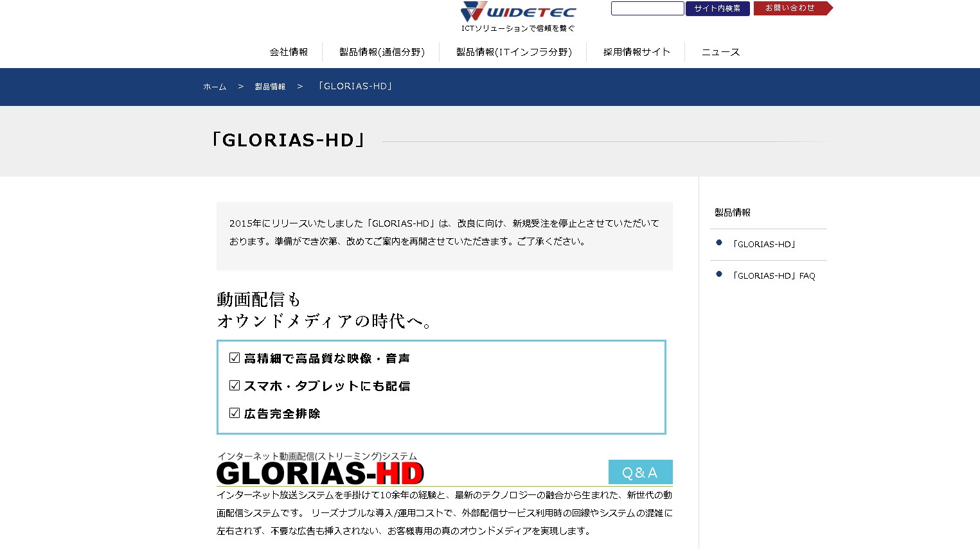The image size is (980, 549).
Task: Open the お問い合わせ contact button
Action: coord(792,8)
